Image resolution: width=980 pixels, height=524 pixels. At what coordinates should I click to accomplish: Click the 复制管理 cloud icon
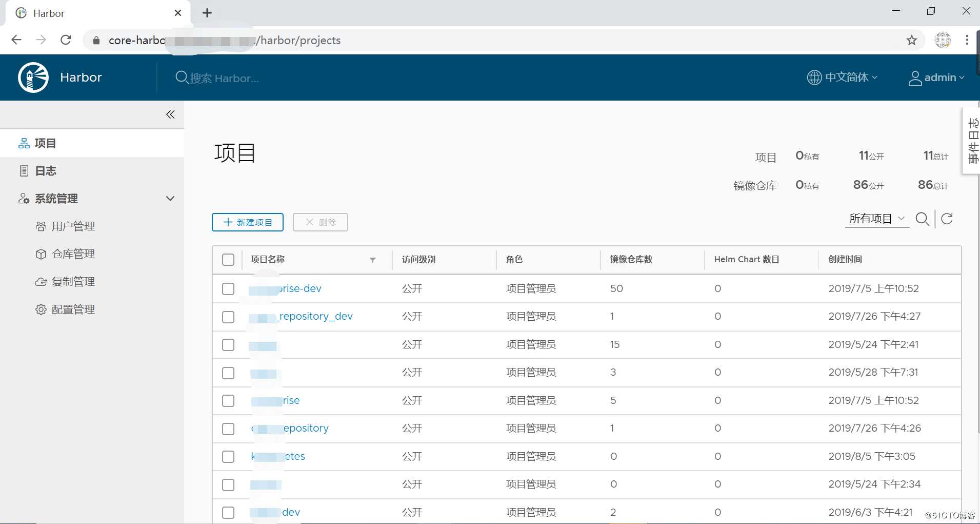click(x=41, y=282)
